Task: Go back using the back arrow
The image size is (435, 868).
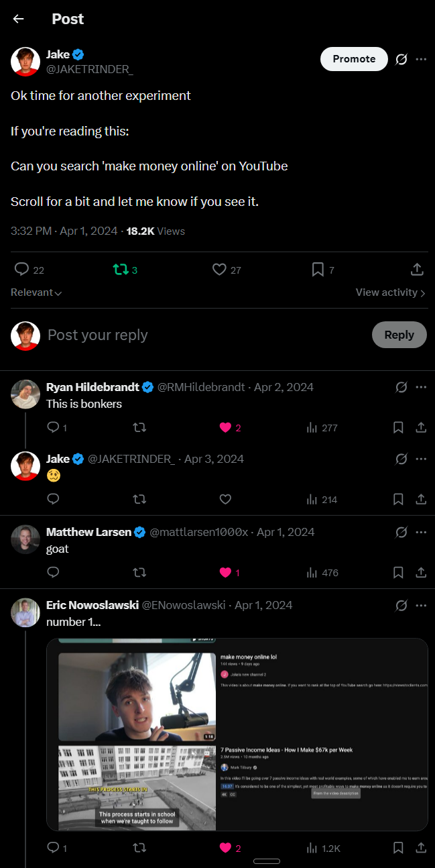Action: click(17, 18)
